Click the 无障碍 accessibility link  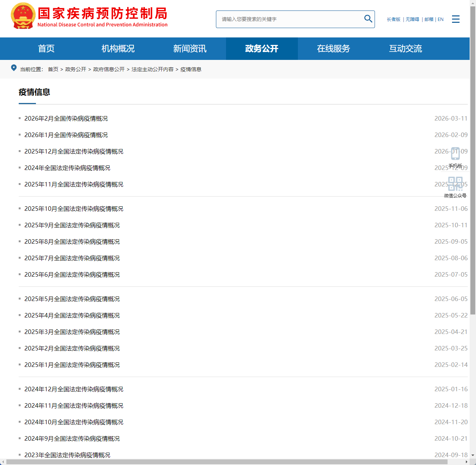(412, 19)
